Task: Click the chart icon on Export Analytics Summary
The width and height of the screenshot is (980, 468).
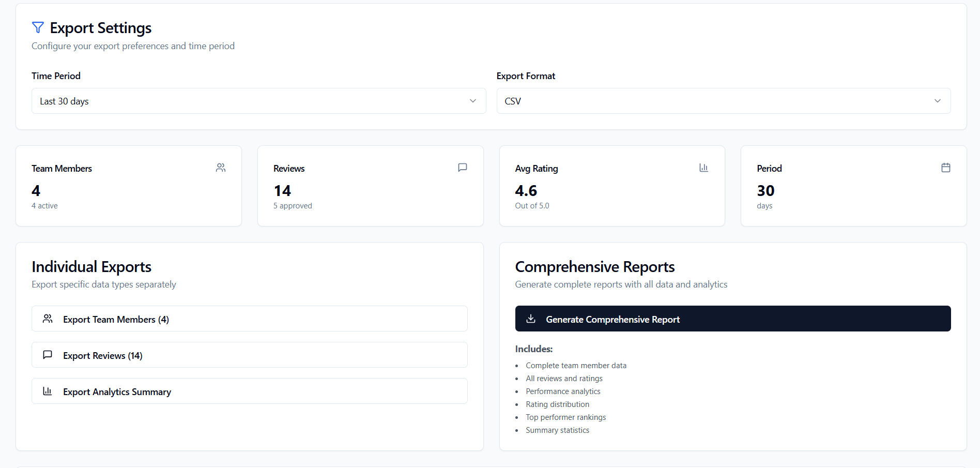Action: pos(48,391)
